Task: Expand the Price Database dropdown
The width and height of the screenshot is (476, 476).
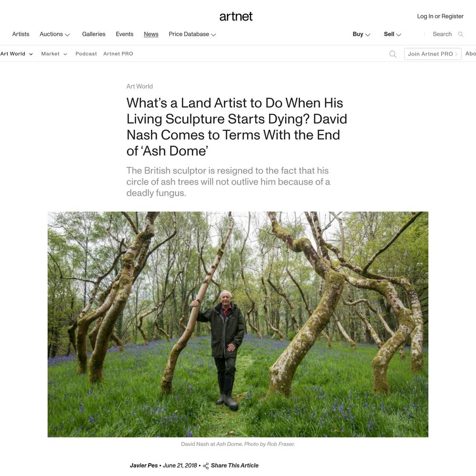Action: 192,34
